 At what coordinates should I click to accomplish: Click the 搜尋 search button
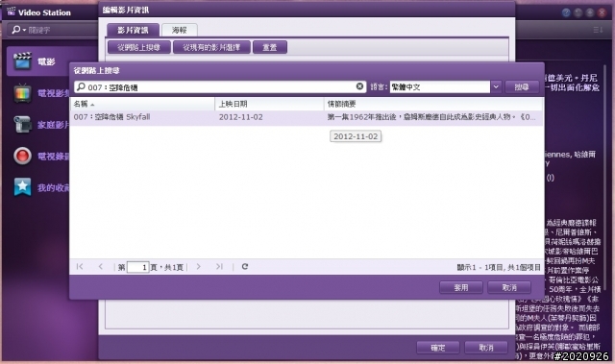tap(522, 87)
